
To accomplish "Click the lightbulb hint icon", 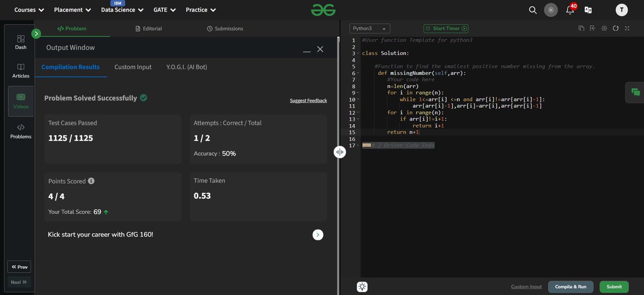I will (x=363, y=287).
